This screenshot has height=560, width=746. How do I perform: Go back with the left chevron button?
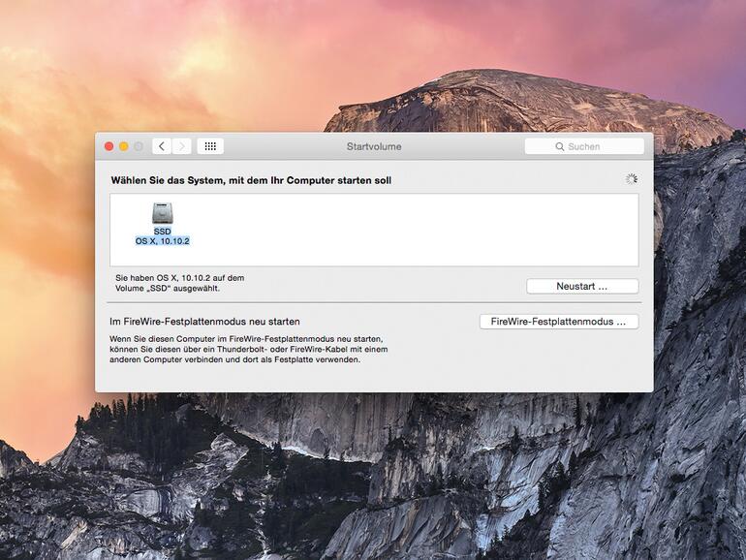point(162,146)
